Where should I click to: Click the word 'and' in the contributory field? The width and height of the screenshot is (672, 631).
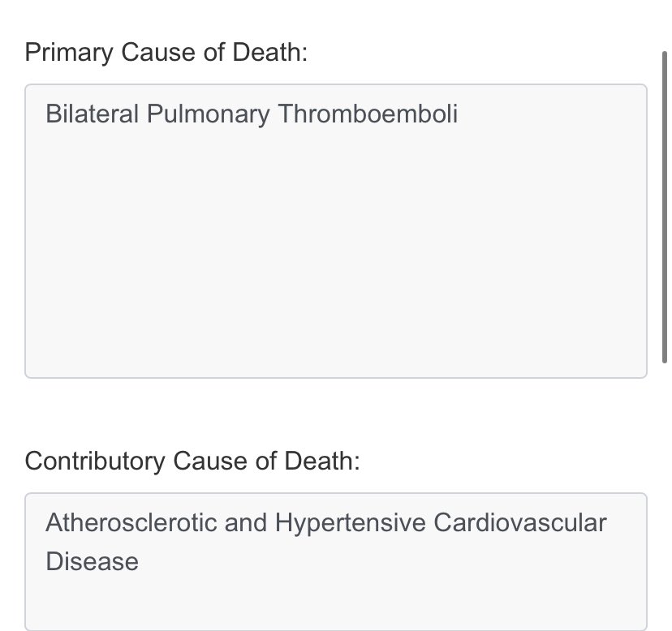pyautogui.click(x=246, y=522)
